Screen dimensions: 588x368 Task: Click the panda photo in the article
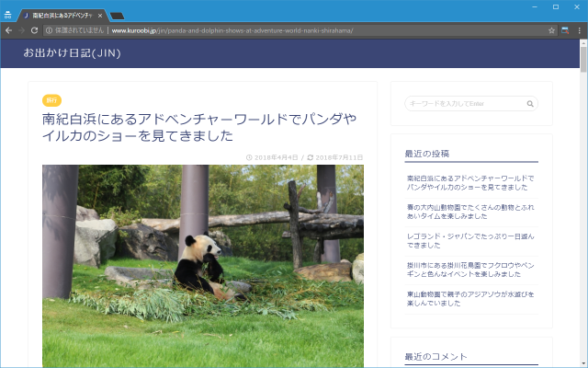tap(202, 265)
